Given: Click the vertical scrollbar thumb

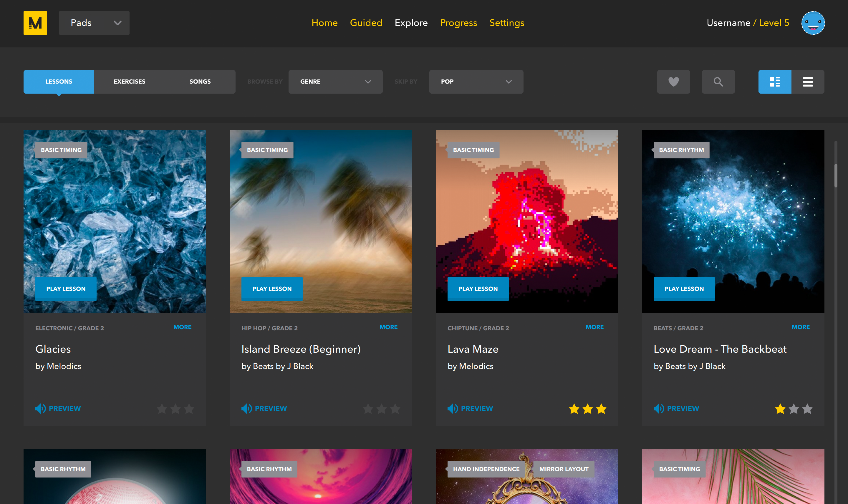Looking at the screenshot, I should pos(836,175).
